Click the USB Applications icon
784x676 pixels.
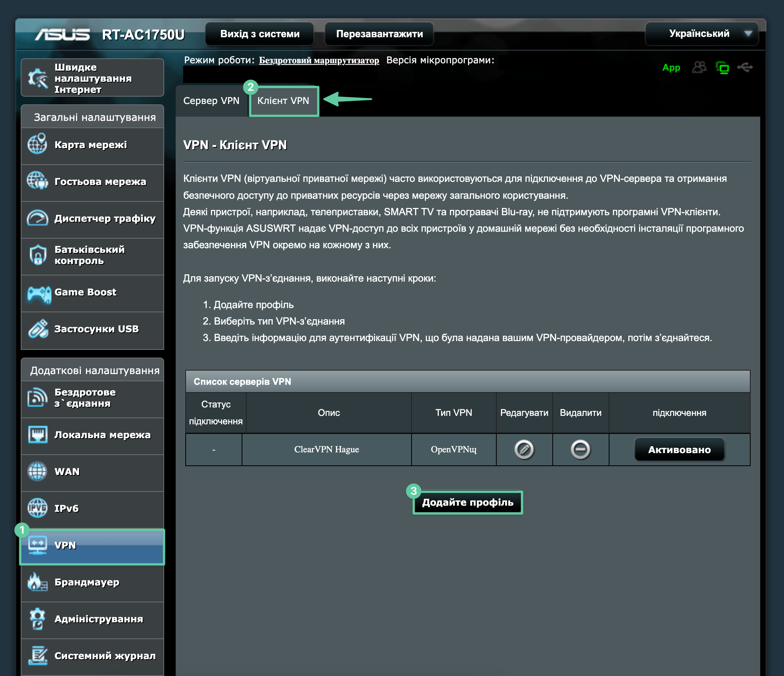tap(38, 329)
